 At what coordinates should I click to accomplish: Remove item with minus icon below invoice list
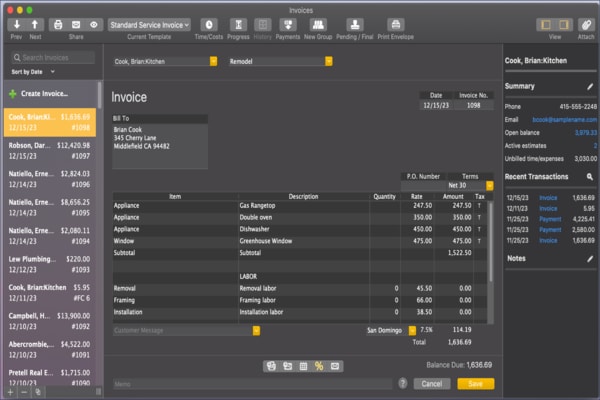click(24, 392)
